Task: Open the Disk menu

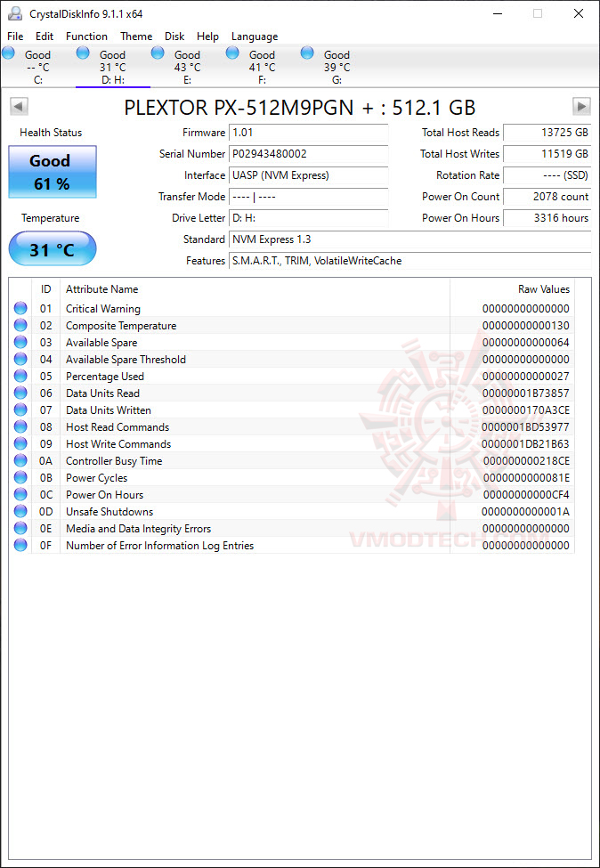Action: [174, 37]
